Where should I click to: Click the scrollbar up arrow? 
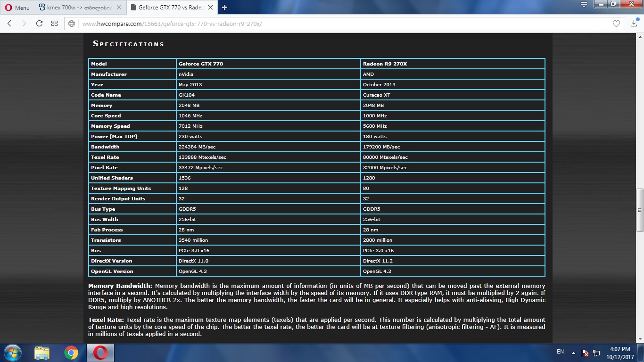coord(640,36)
